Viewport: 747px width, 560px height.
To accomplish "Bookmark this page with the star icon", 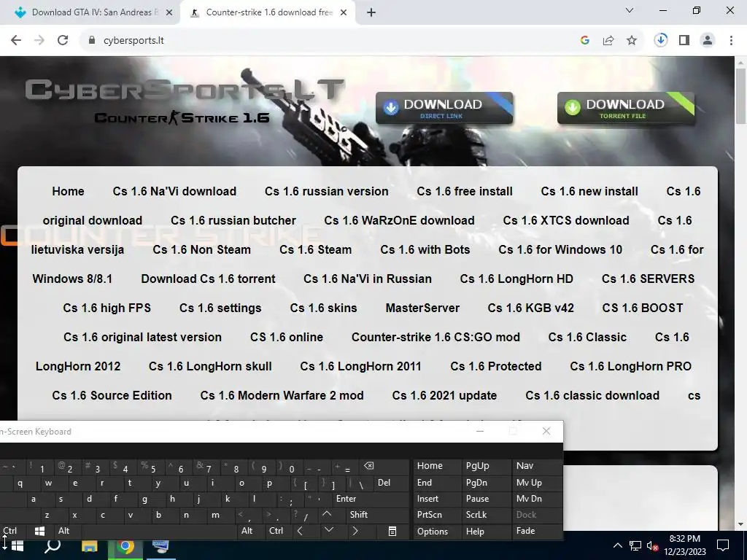I will pos(632,41).
